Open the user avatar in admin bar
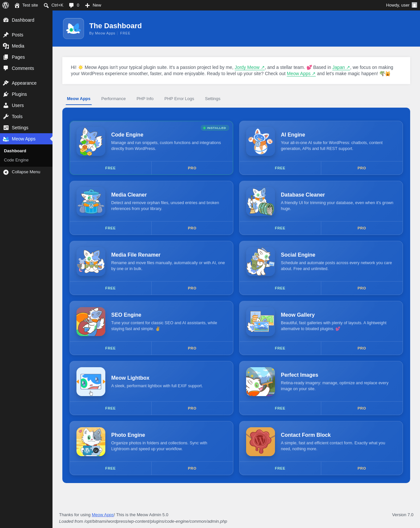The height and width of the screenshot is (528, 420). coord(414,5)
